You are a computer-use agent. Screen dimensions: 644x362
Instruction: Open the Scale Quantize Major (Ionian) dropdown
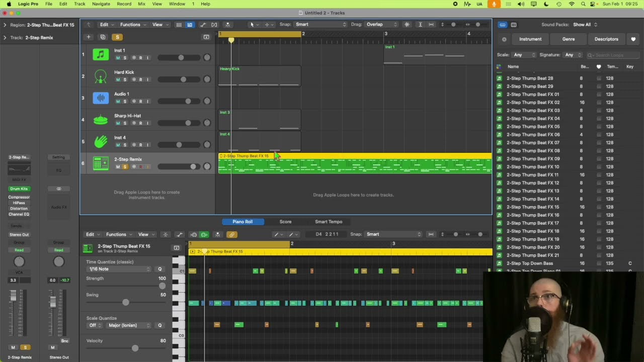[x=129, y=325]
